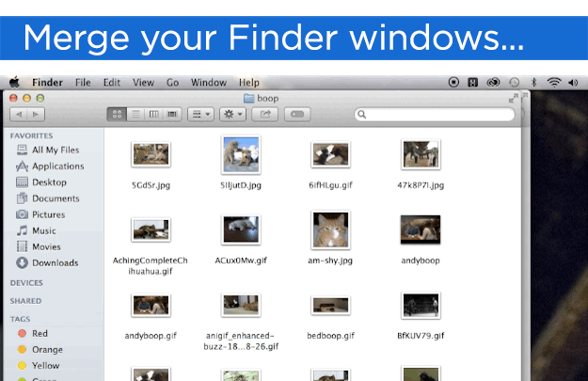Select the anigif_enhanced-buzz thumbnail
The width and height of the screenshot is (588, 381).
tap(241, 305)
